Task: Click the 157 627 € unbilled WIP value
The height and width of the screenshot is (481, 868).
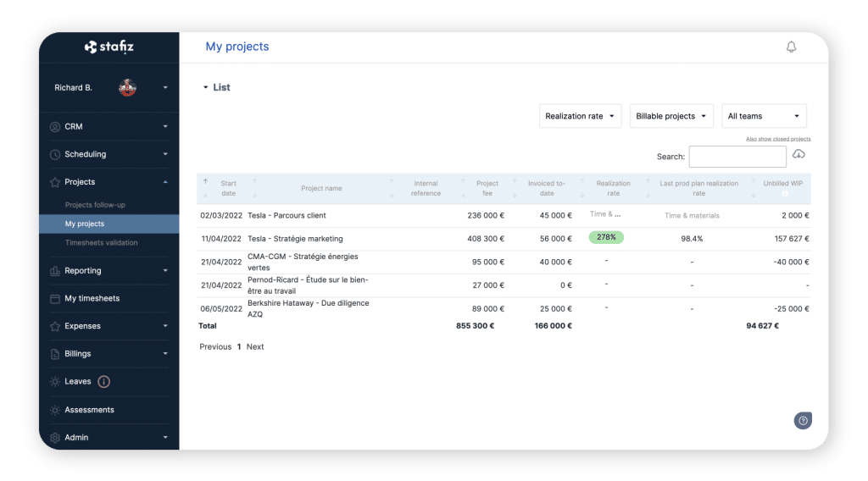Action: tap(792, 239)
